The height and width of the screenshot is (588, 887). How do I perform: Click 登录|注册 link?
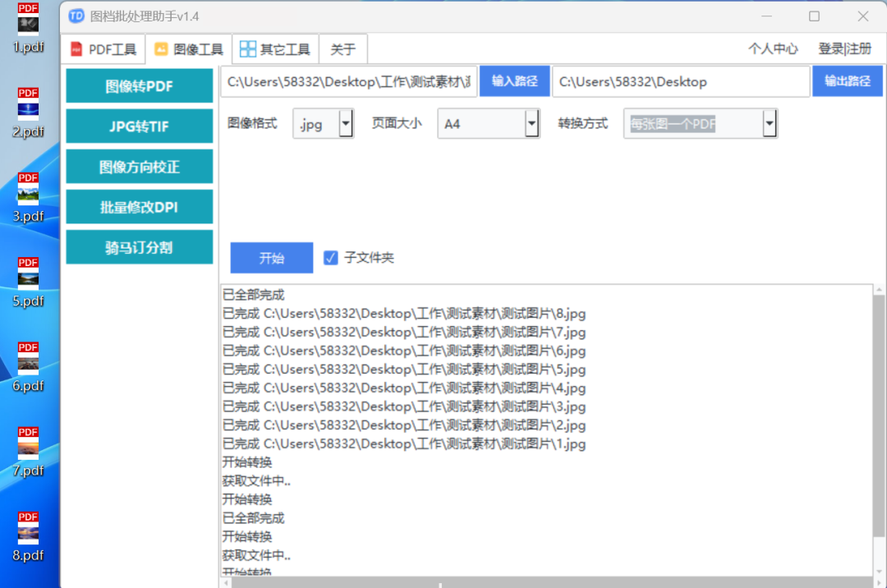pyautogui.click(x=844, y=49)
